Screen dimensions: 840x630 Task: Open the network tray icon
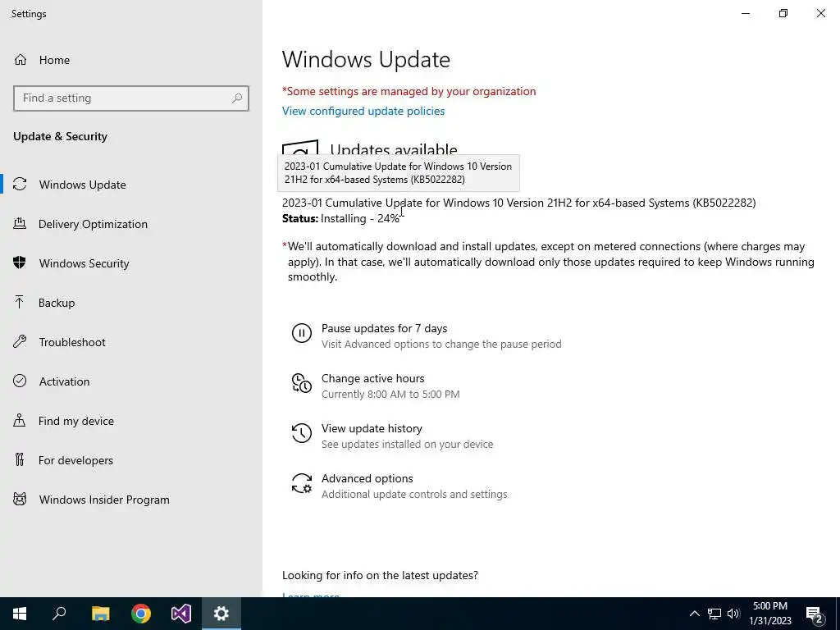[714, 614]
